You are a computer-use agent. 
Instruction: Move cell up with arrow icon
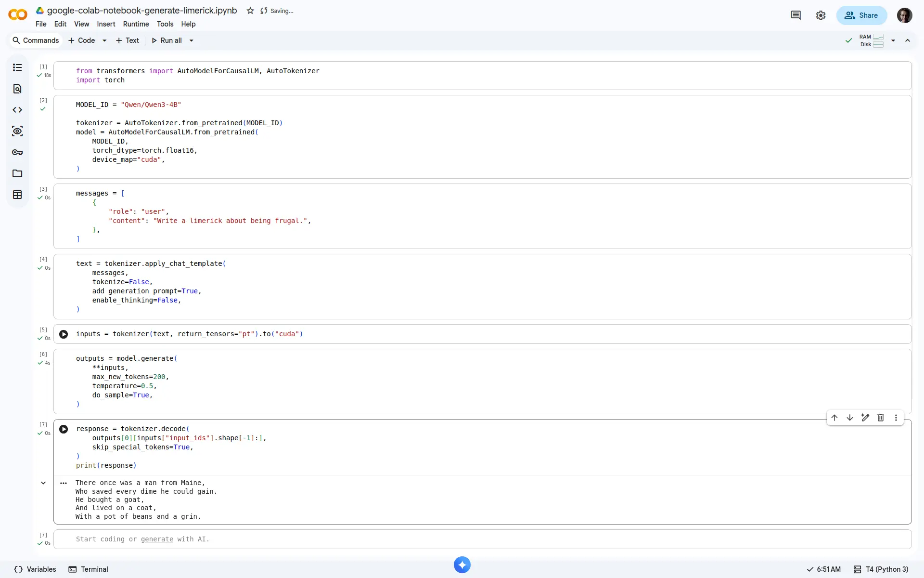pos(834,418)
